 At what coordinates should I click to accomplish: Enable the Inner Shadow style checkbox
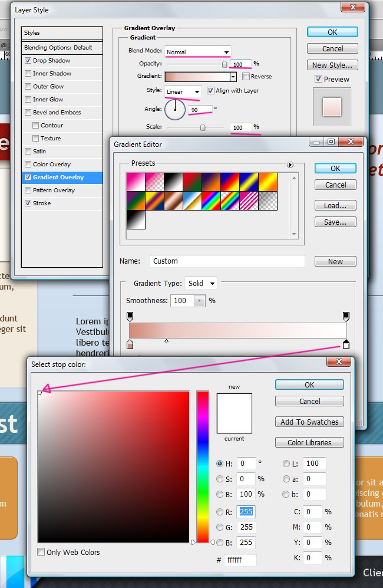point(28,74)
